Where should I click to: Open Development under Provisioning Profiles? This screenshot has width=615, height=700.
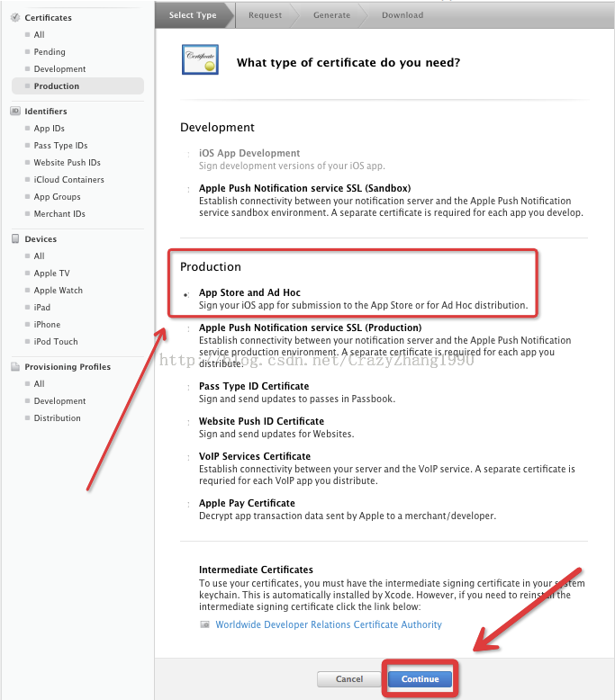click(59, 401)
